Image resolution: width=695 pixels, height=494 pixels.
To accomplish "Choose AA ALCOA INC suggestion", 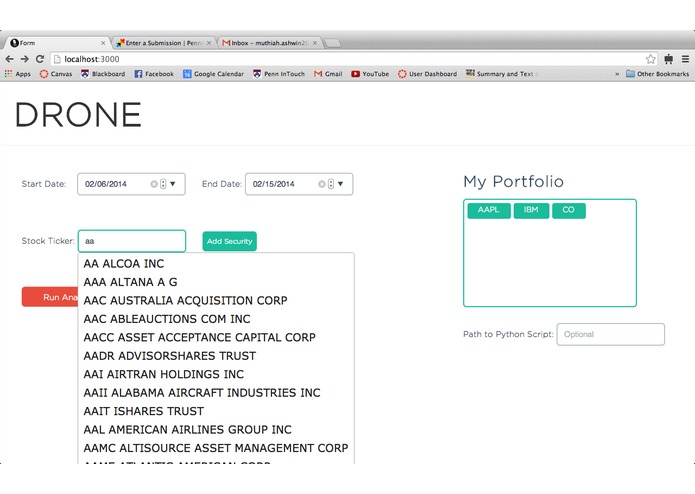I will (216, 264).
